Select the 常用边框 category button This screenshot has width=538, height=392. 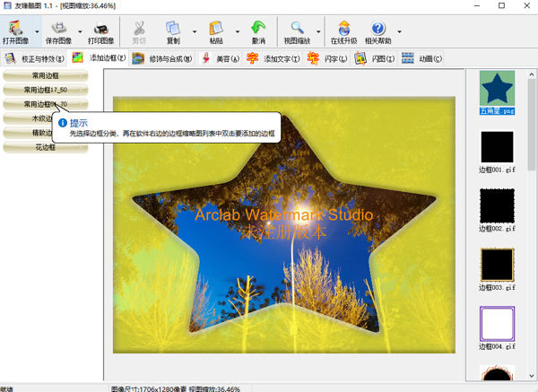(x=45, y=76)
